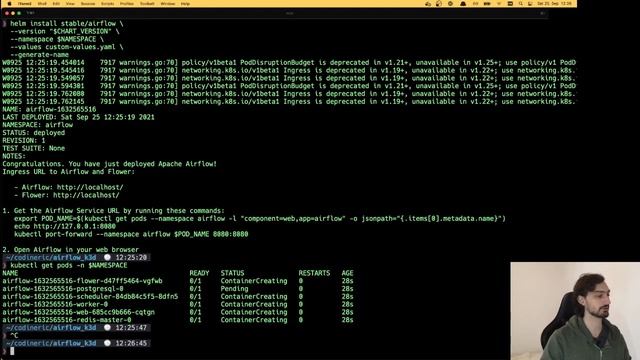Click the airflow-1632565516-postgresql-0 pod name
Image resolution: width=640 pixels, height=360 pixels.
click(63, 289)
